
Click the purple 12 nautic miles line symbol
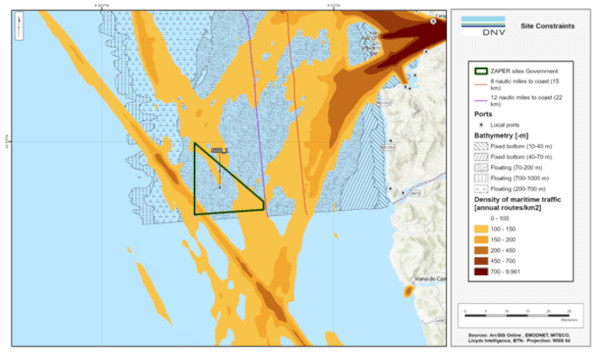[481, 100]
